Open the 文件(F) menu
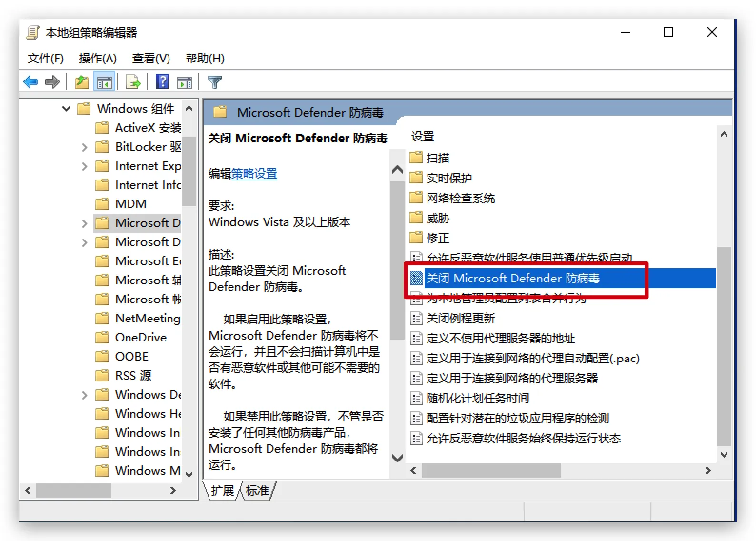The height and width of the screenshot is (541, 756). click(45, 59)
